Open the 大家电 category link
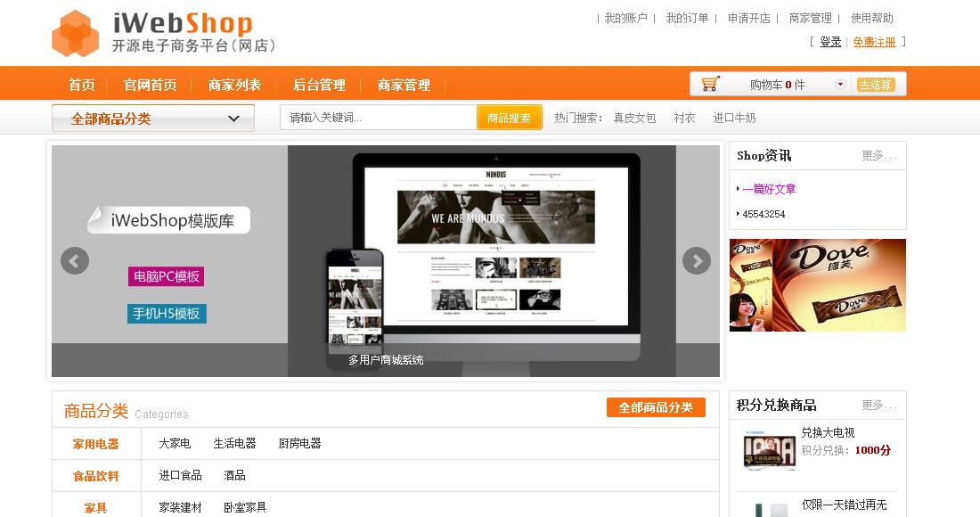 (x=175, y=443)
